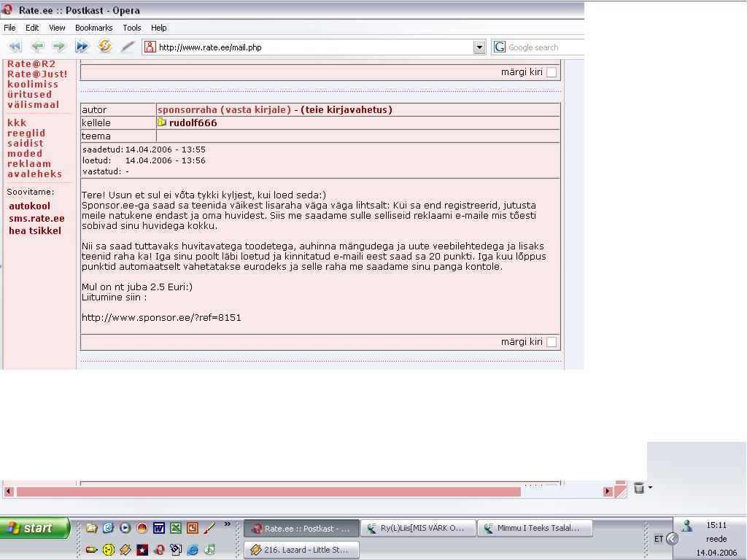747x560 pixels.
Task: Open the Tools menu
Action: pos(132,28)
